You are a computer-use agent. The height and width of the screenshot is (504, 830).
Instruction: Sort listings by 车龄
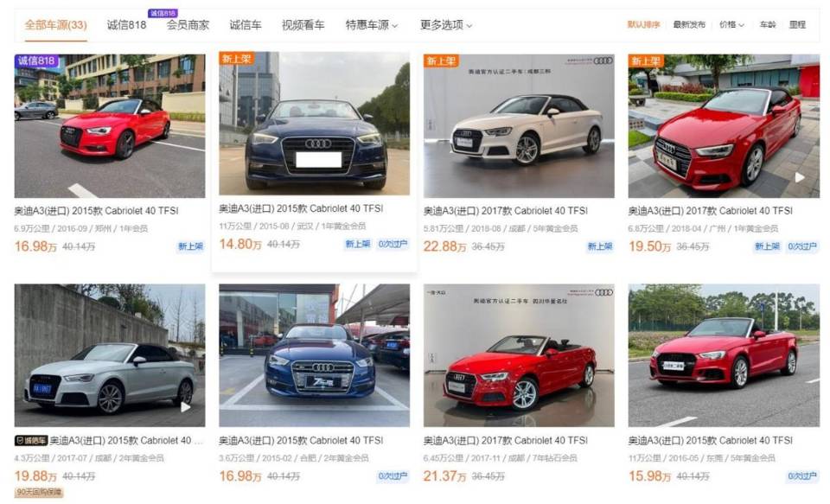768,24
